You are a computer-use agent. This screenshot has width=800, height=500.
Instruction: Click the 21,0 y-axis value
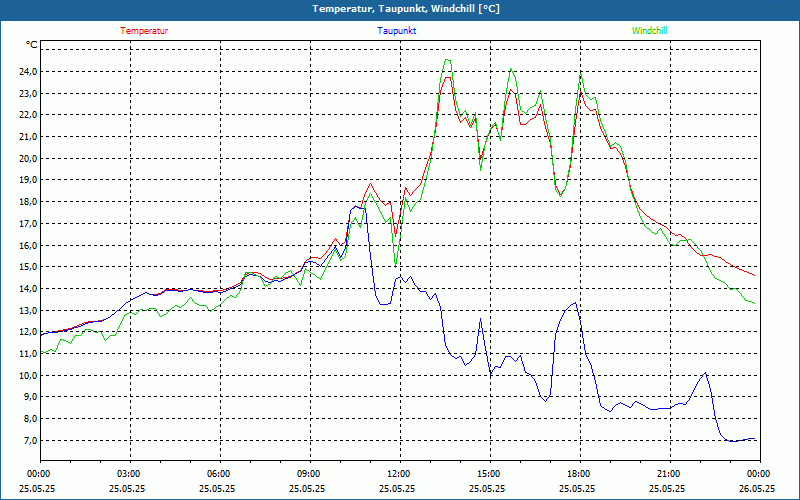(29, 137)
